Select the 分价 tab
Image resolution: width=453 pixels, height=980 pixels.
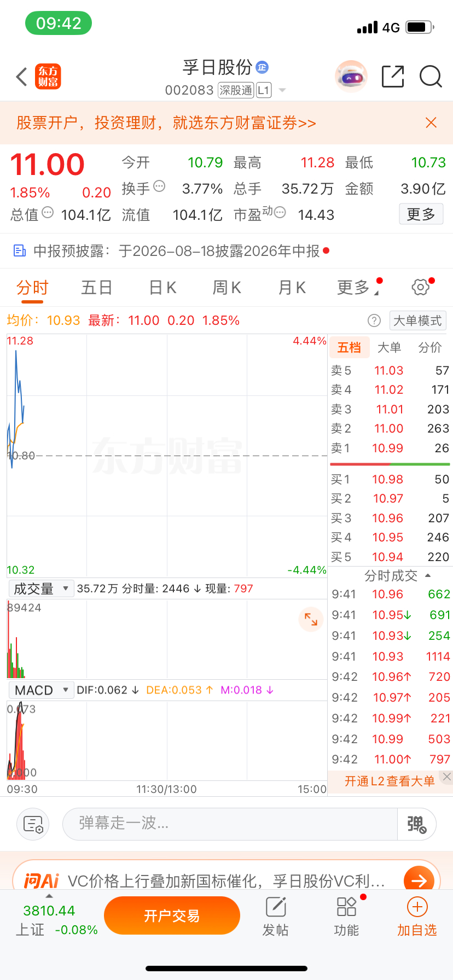click(x=430, y=347)
